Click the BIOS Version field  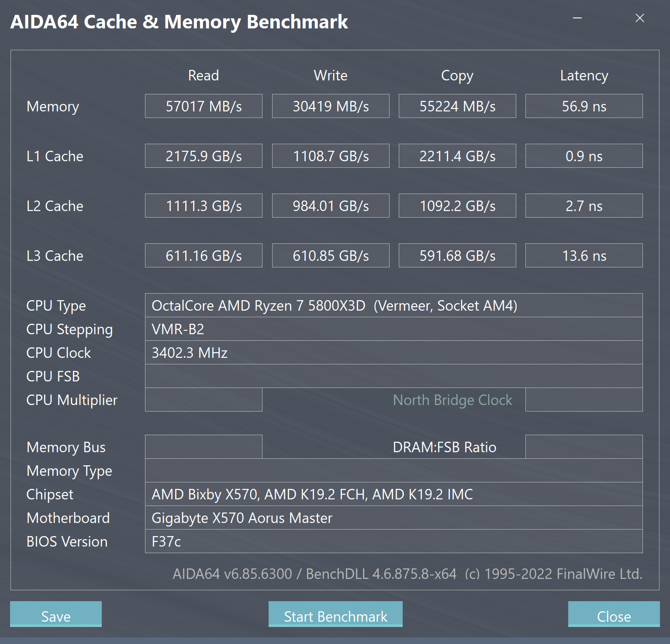394,541
